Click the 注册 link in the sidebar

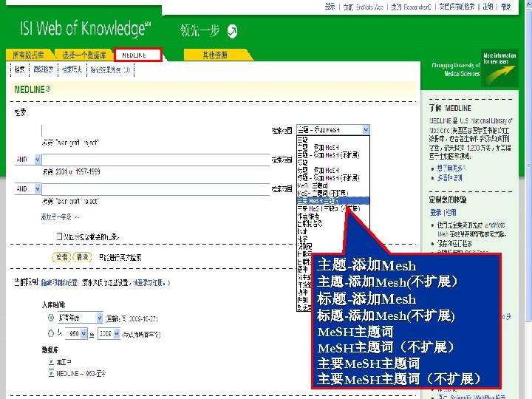[451, 212]
